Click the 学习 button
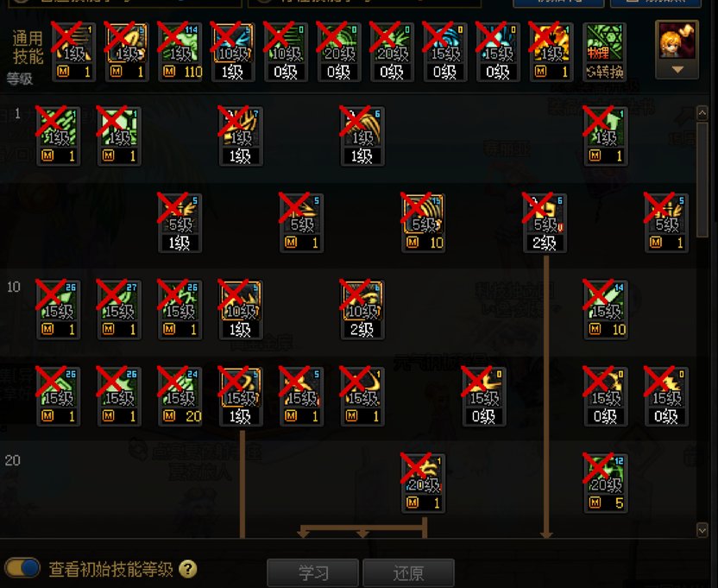Viewport: 718px width, 588px height. click(x=313, y=572)
